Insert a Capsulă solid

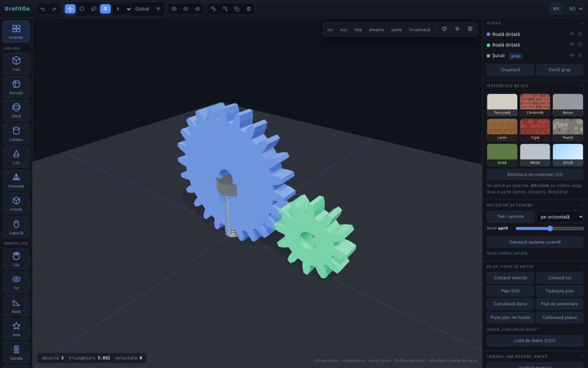tap(16, 227)
